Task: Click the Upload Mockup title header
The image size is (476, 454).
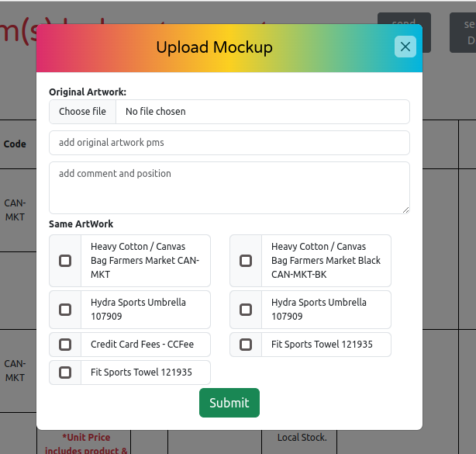Action: point(214,48)
